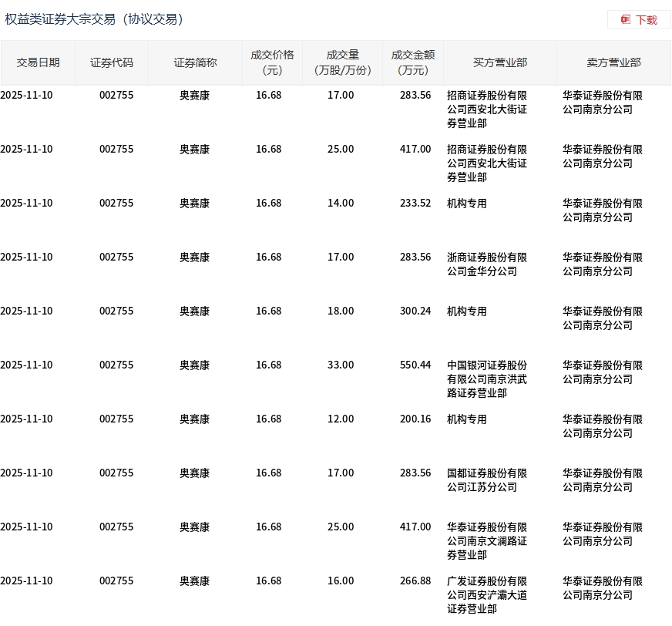
Task: Select the 卖方营业部 column header
Action: 613,62
